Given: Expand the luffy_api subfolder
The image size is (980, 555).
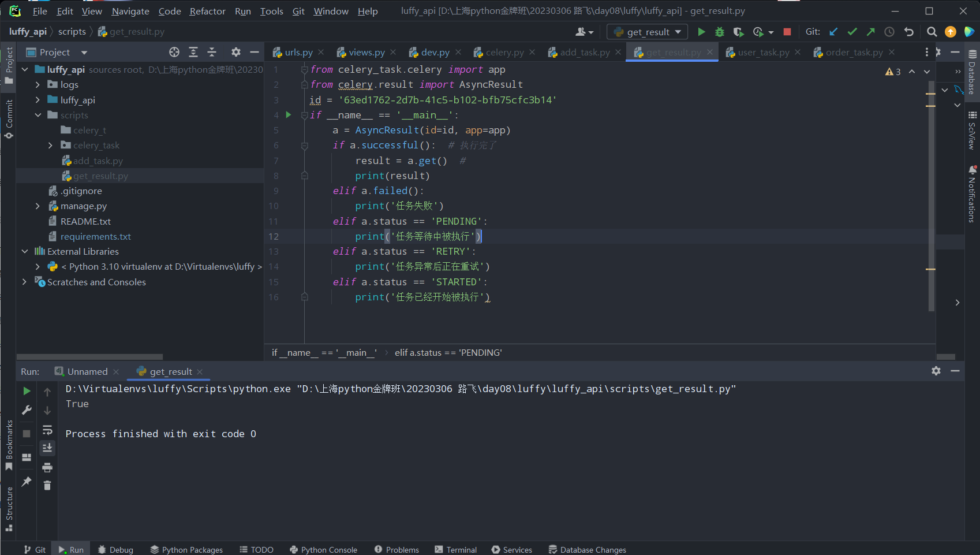Looking at the screenshot, I should click(x=38, y=100).
